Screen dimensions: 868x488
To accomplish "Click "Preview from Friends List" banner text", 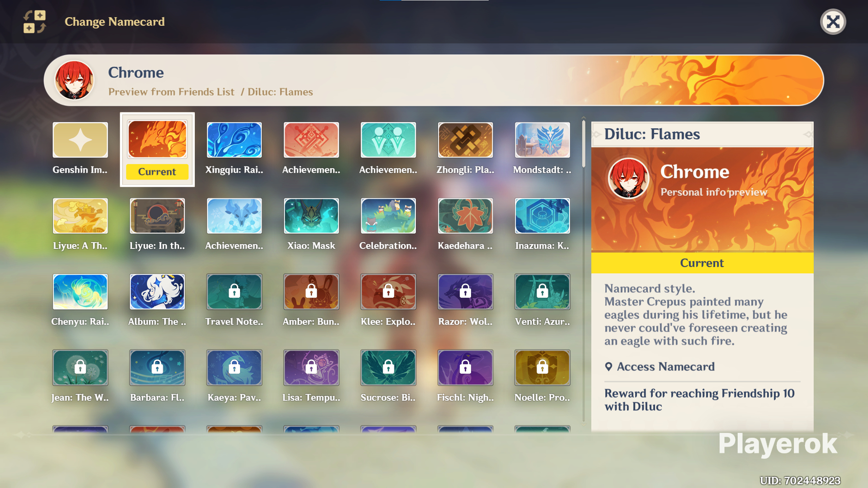I will coord(171,92).
